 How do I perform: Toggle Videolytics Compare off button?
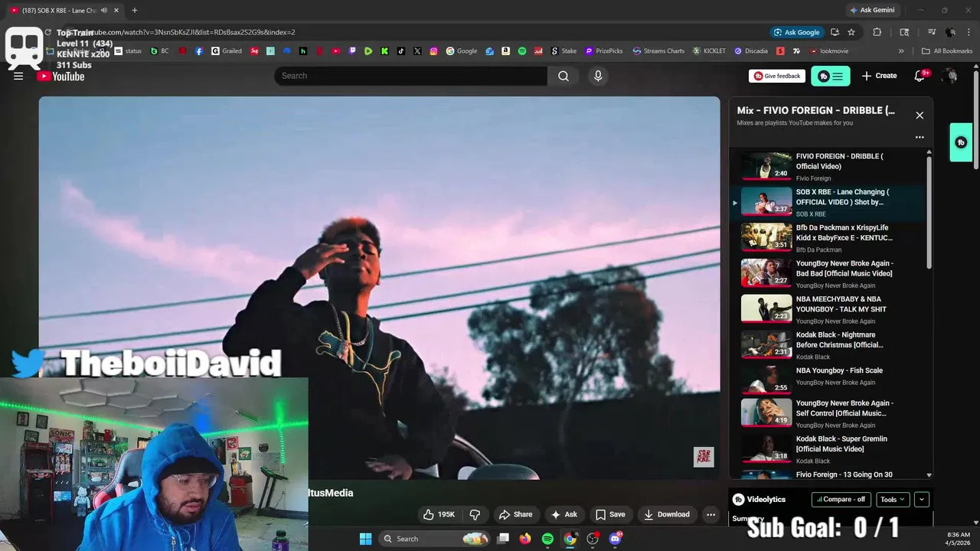[841, 499]
